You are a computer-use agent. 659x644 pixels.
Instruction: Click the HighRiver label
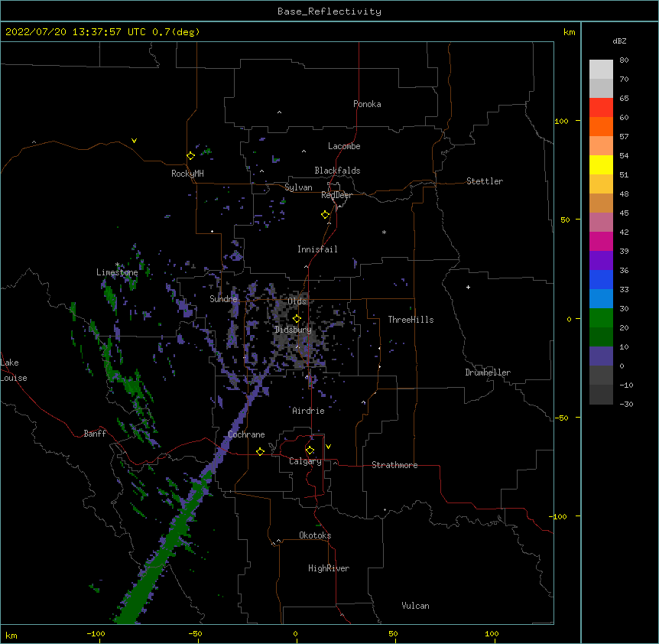(329, 568)
